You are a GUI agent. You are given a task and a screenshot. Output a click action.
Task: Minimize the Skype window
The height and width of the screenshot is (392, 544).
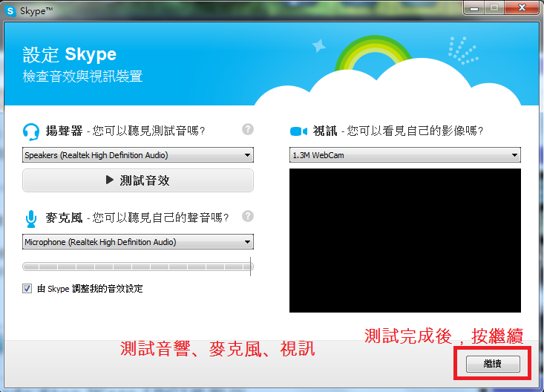click(474, 8)
